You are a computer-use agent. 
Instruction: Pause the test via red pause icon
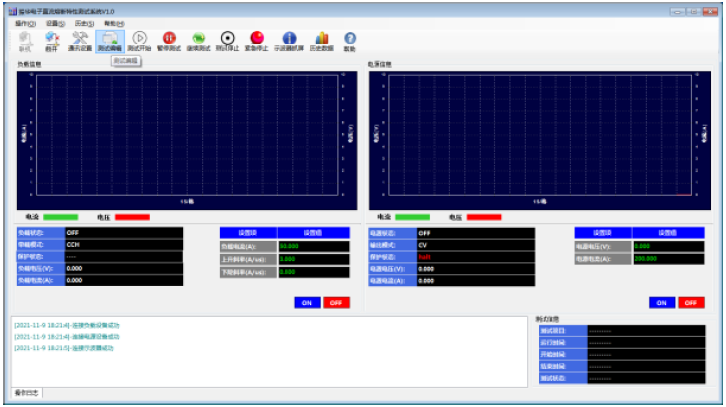pos(169,40)
